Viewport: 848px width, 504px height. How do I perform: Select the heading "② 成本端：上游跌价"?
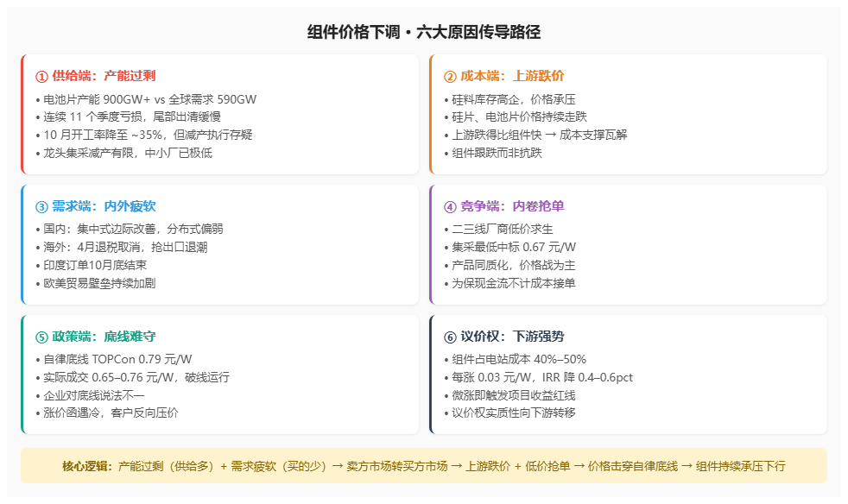(504, 76)
